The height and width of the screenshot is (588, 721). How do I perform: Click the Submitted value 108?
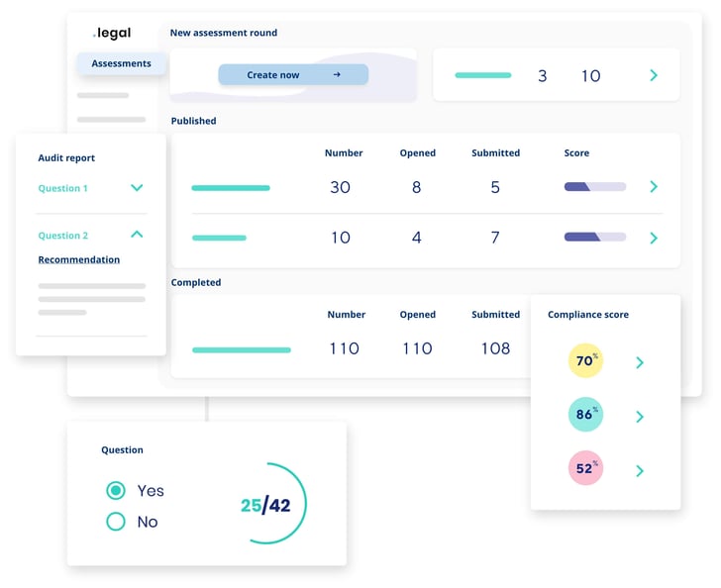pos(495,348)
